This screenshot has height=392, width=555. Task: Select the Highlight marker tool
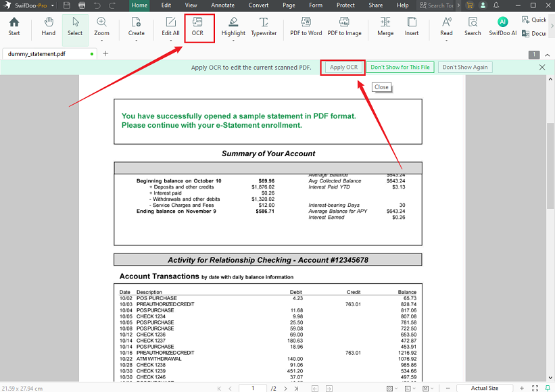tap(233, 26)
